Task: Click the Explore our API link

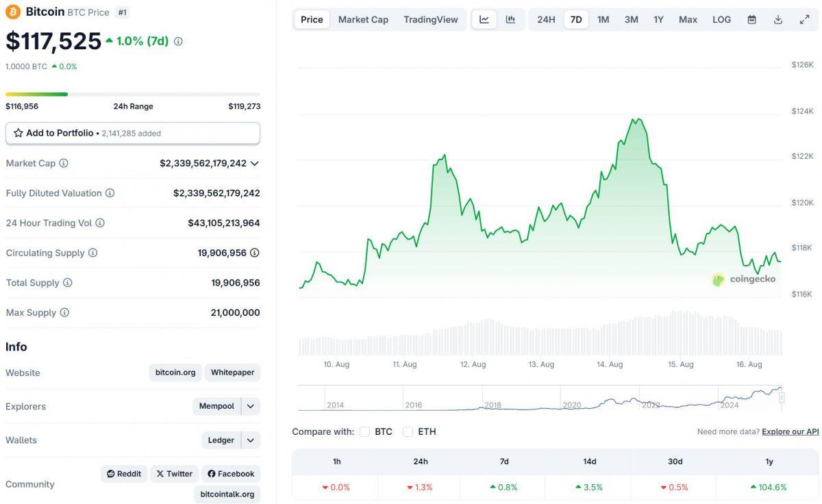Action: tap(789, 431)
